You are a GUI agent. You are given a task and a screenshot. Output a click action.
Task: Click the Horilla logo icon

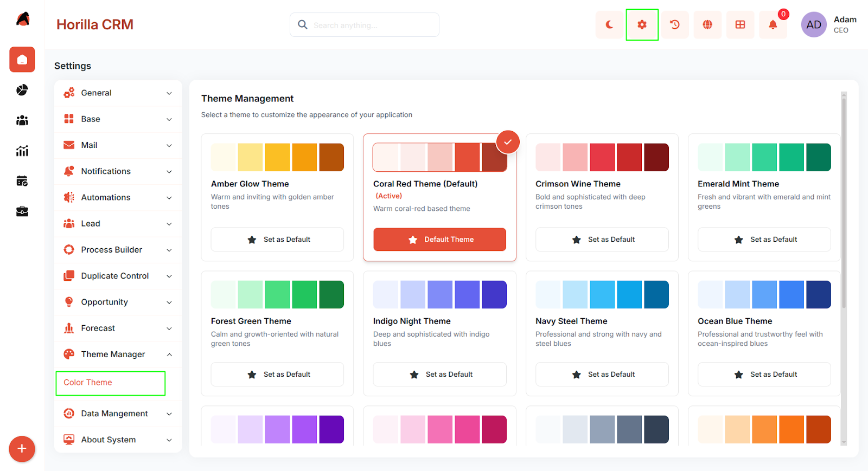(x=22, y=19)
